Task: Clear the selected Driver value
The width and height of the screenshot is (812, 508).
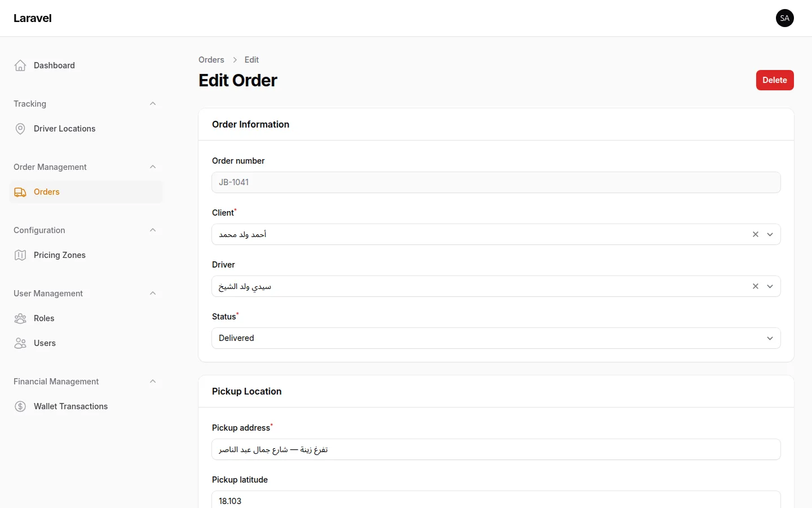Action: 756,286
